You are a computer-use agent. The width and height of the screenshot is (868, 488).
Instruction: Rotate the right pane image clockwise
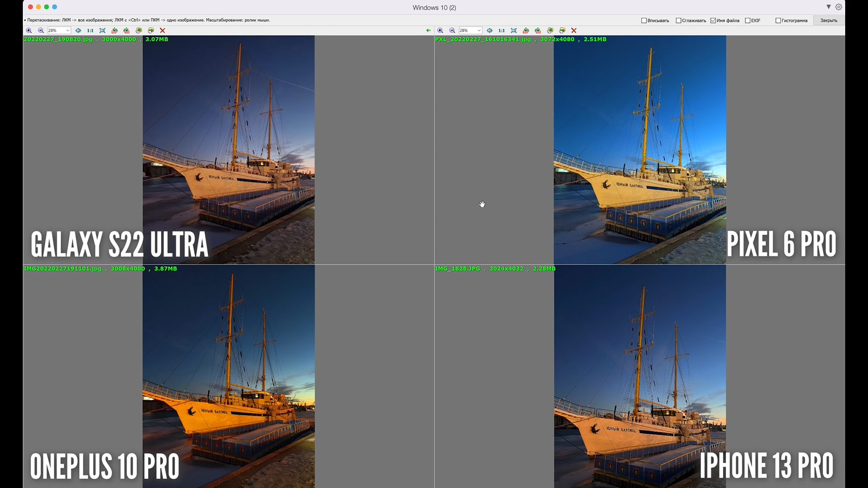[538, 30]
